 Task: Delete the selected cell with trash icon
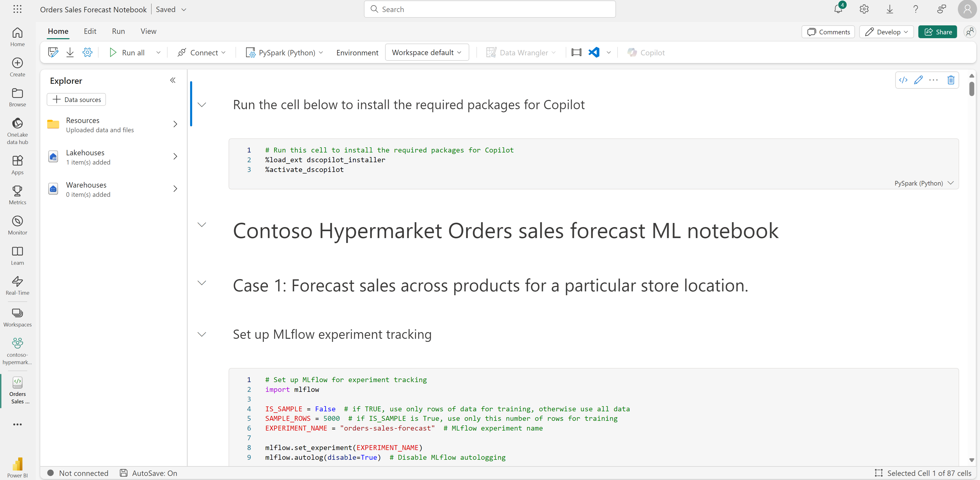point(951,80)
